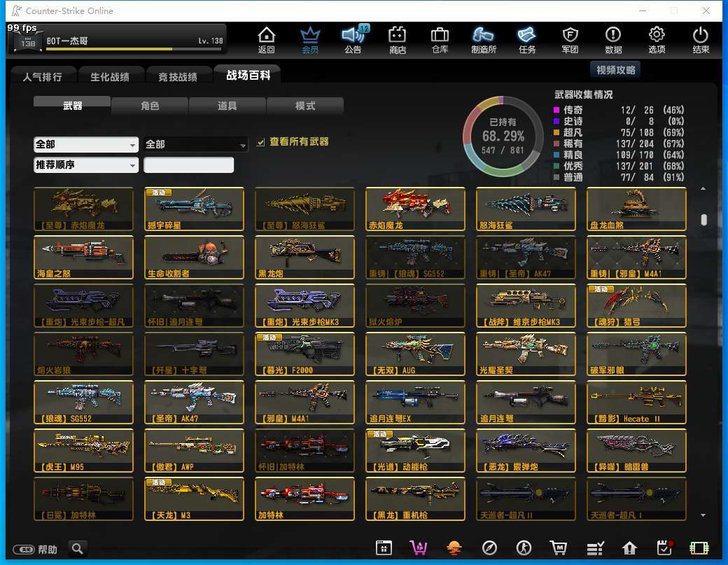Open the 军团 clan shield icon
Image resolution: width=728 pixels, height=565 pixels.
click(x=570, y=39)
